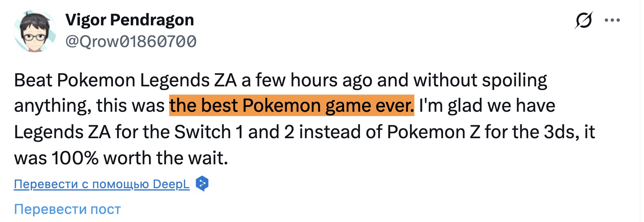Image resolution: width=644 pixels, height=222 pixels.
Task: Open the @Qrow01860700 handle link
Action: (x=131, y=42)
